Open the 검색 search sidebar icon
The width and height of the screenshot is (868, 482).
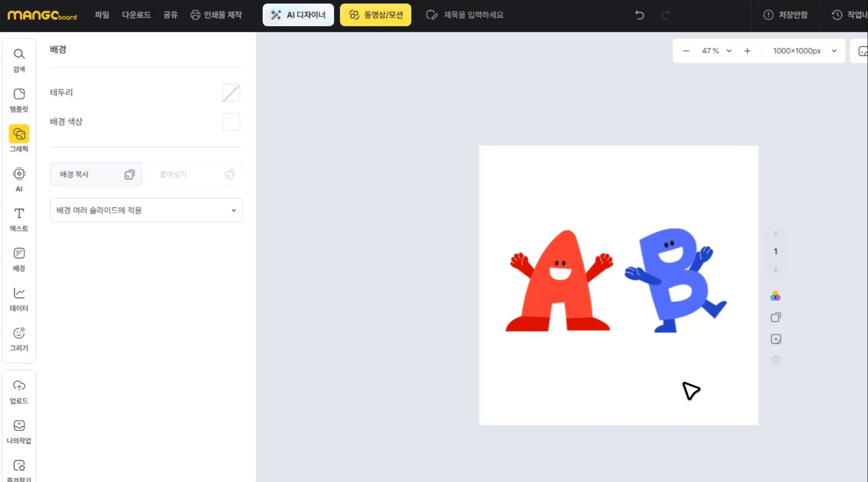pos(19,59)
